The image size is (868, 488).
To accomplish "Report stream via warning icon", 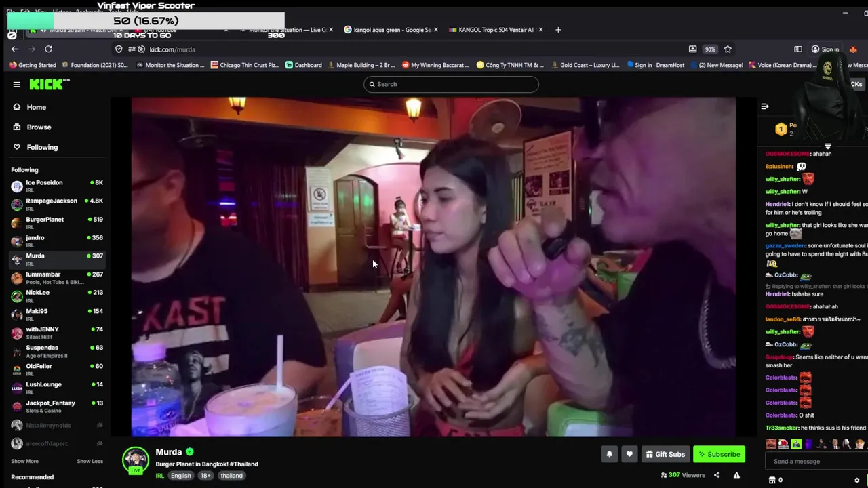I will [736, 475].
